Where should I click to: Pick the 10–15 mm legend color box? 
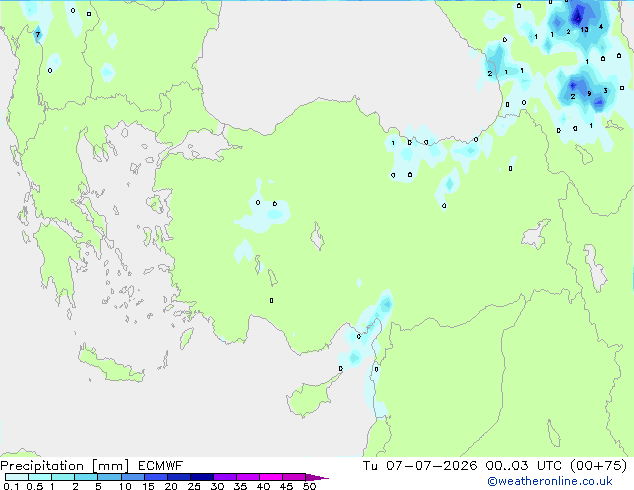coord(132,477)
